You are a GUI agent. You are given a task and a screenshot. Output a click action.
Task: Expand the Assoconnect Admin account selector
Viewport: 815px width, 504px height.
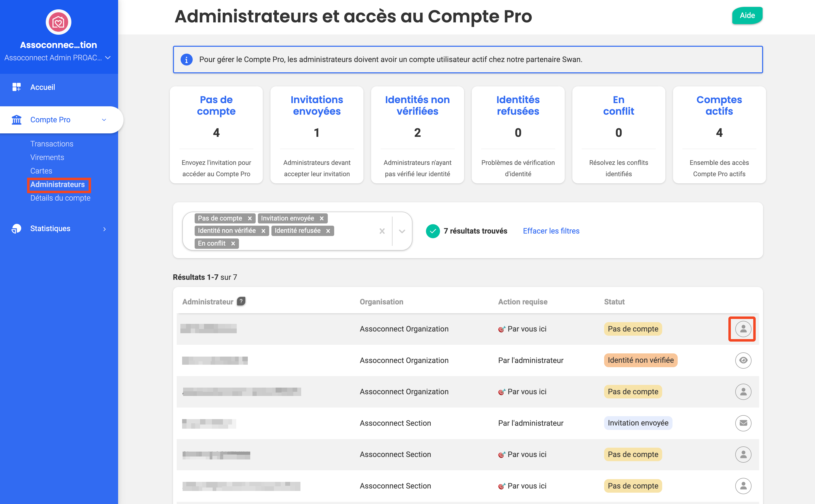(x=108, y=58)
